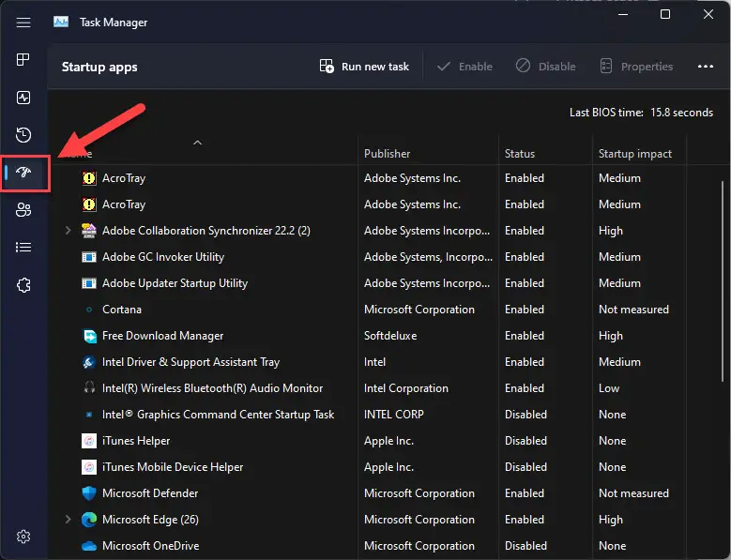Click Adobe GC Invoker Utility icon
This screenshot has height=560, width=731.
click(x=89, y=257)
